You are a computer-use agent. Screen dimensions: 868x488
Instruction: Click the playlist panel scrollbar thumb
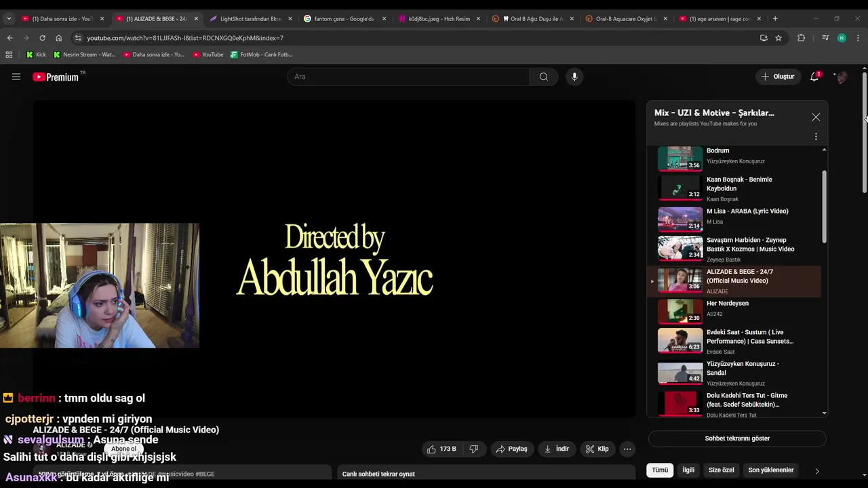(x=825, y=207)
